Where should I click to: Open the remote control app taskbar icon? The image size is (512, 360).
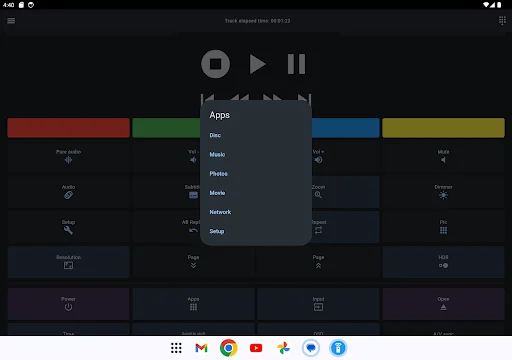[338, 348]
